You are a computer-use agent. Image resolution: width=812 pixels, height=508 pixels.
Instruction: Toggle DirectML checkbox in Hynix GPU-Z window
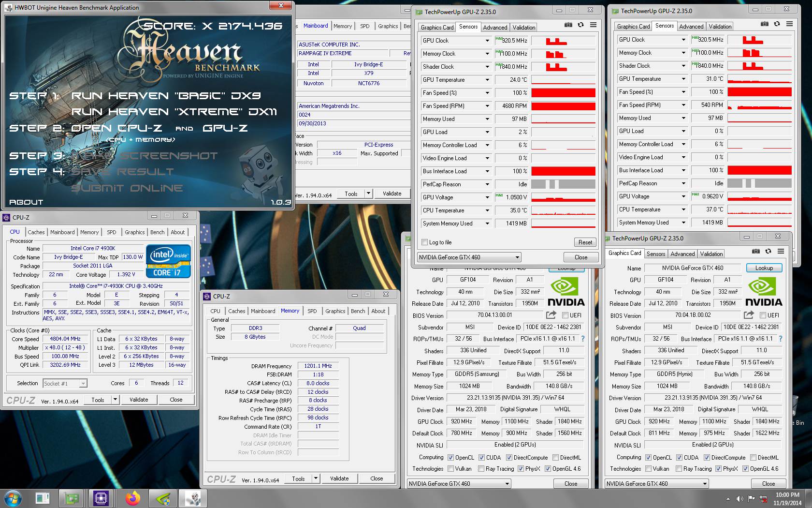[753, 457]
